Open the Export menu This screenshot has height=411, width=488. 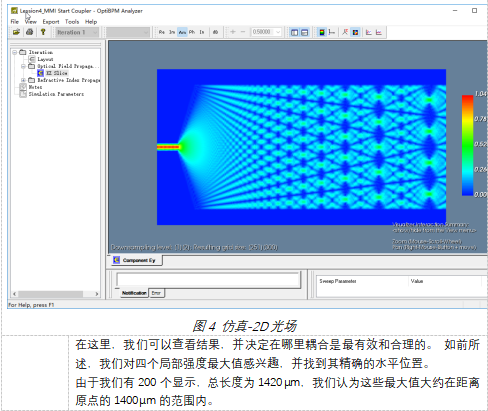(51, 22)
